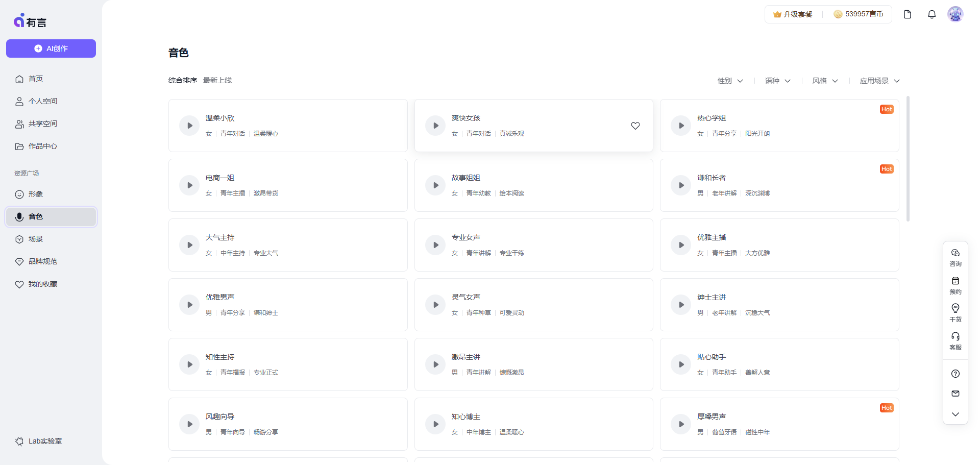Click the AI创作 button

pyautogui.click(x=51, y=48)
